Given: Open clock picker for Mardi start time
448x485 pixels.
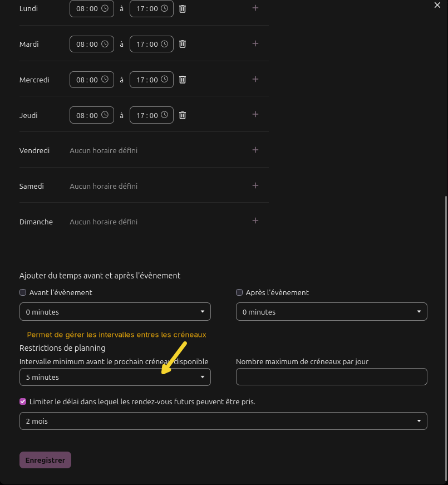Looking at the screenshot, I should coord(105,44).
